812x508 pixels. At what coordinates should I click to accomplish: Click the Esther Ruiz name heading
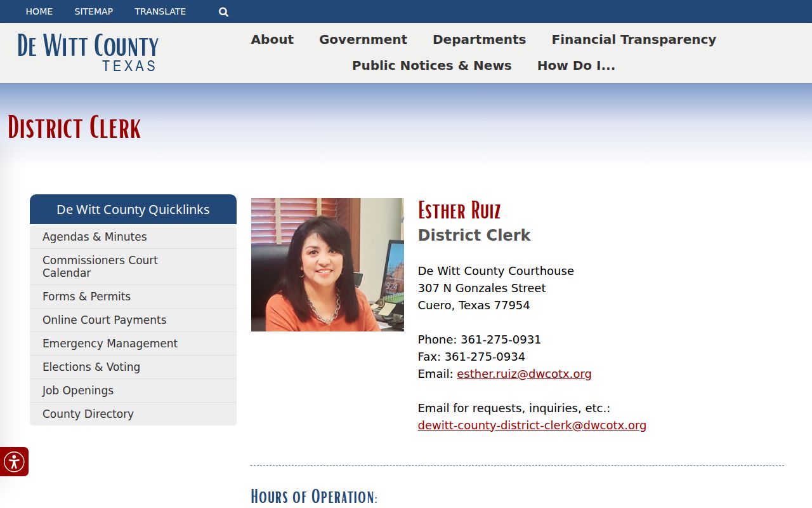click(x=459, y=210)
